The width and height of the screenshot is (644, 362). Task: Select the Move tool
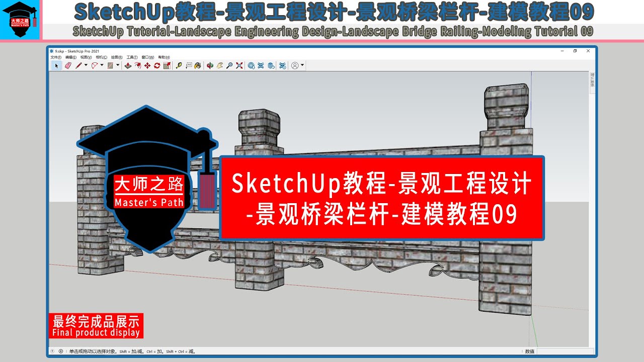(x=147, y=65)
